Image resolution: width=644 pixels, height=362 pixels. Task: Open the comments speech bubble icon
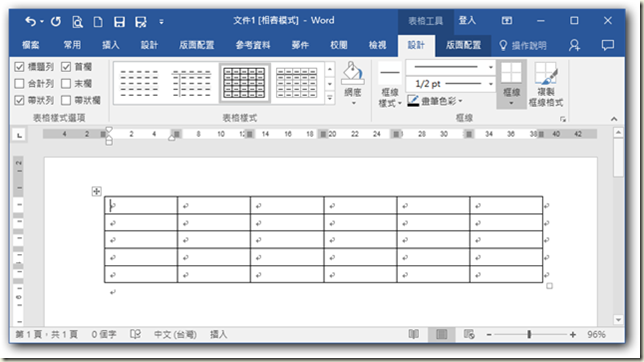[607, 45]
